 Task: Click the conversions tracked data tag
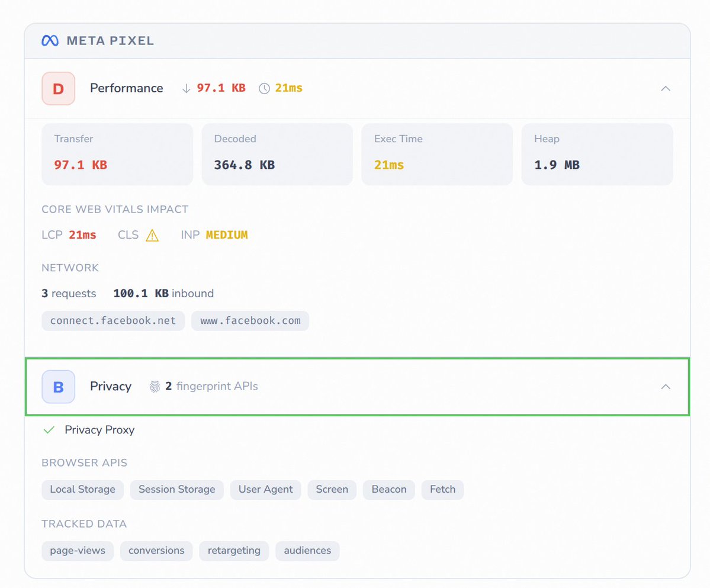tap(156, 551)
